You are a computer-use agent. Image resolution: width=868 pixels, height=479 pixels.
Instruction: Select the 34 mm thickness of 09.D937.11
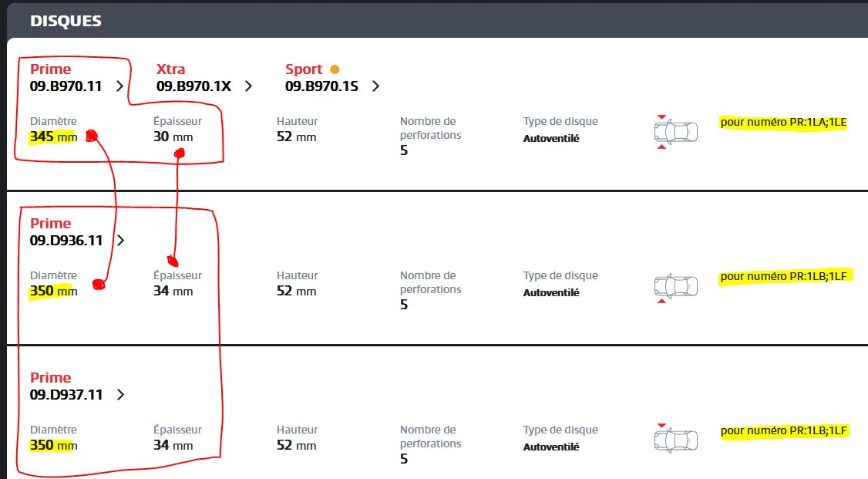coord(173,445)
